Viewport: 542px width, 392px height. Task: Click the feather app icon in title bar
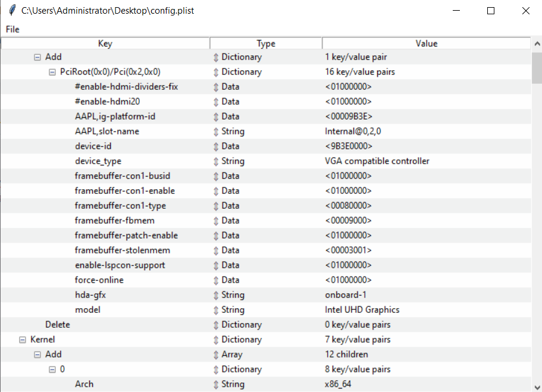12,11
